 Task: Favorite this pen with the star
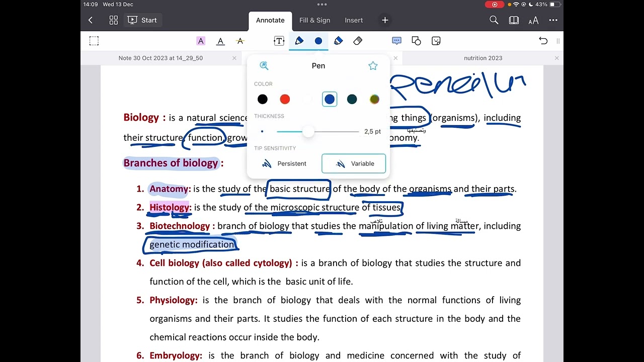click(373, 65)
